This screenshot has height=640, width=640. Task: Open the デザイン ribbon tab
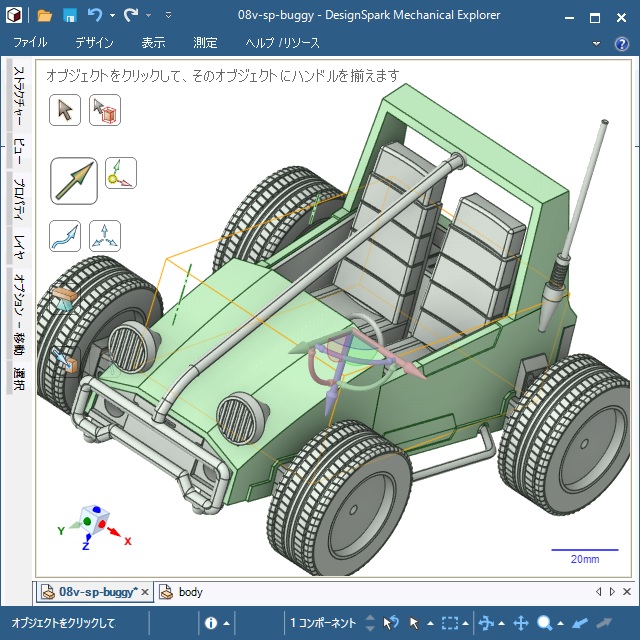pos(94,43)
